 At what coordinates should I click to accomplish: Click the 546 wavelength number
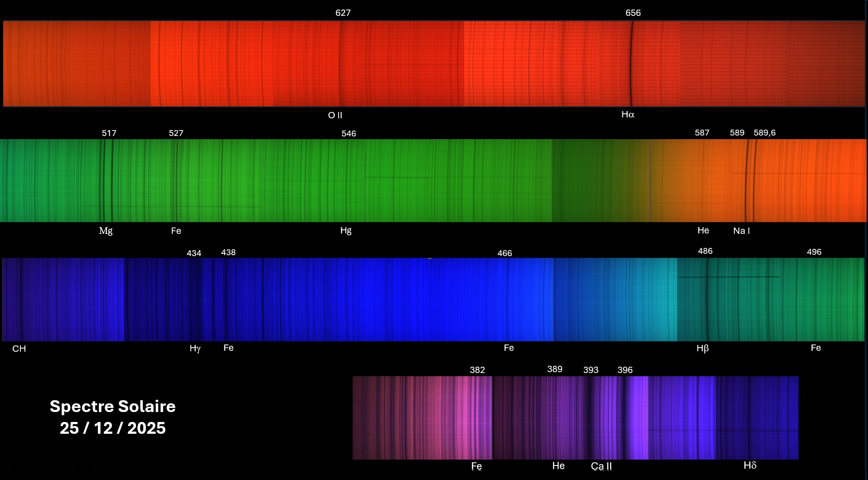pos(349,134)
